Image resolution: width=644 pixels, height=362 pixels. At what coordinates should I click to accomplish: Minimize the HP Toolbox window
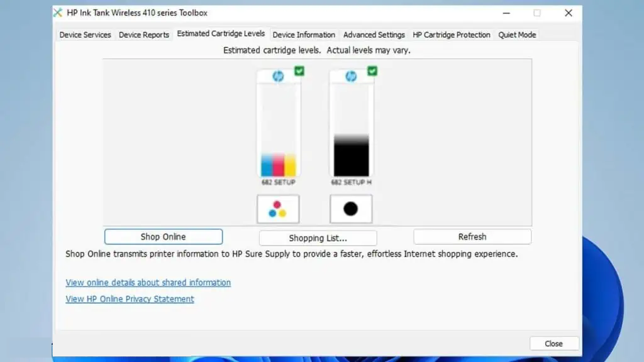[506, 13]
